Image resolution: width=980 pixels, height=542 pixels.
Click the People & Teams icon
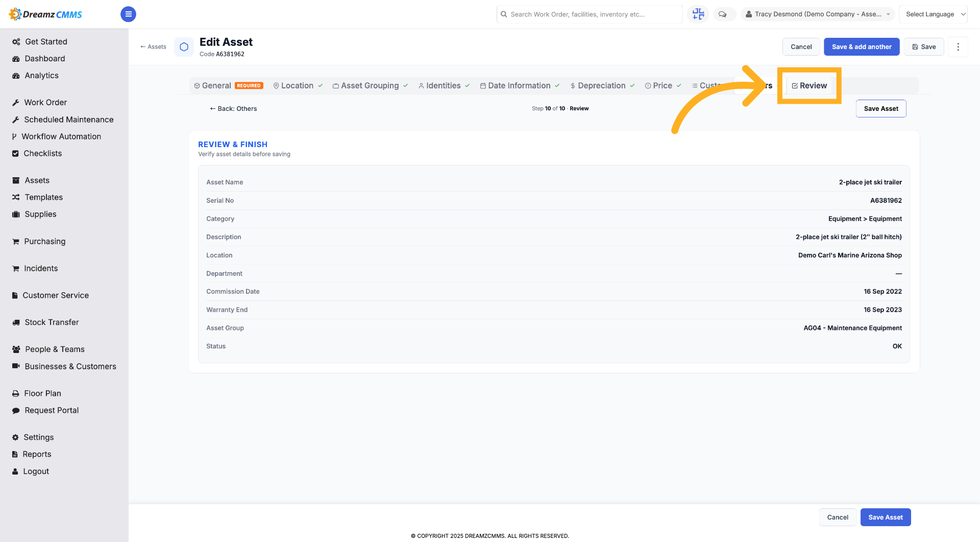pos(16,349)
